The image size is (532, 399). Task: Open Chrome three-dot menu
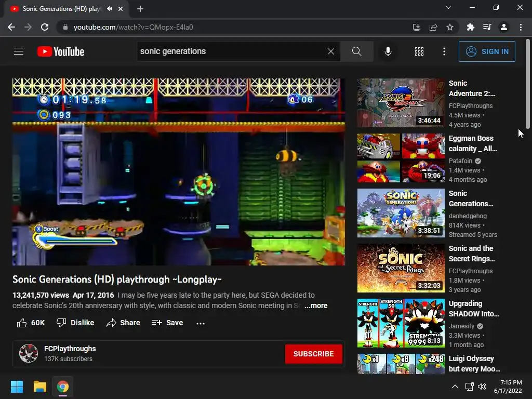(x=521, y=27)
